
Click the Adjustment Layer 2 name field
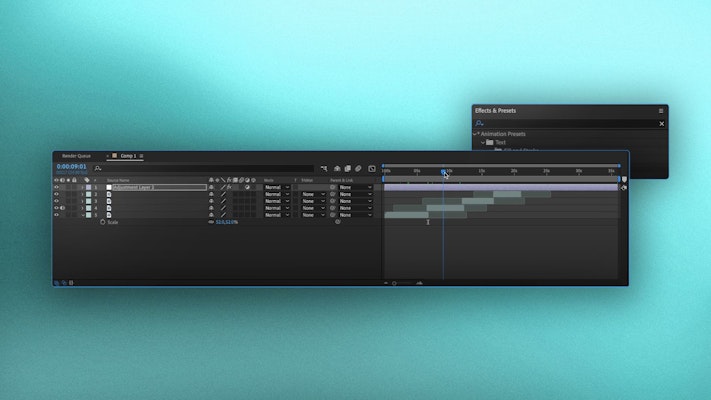[159, 187]
